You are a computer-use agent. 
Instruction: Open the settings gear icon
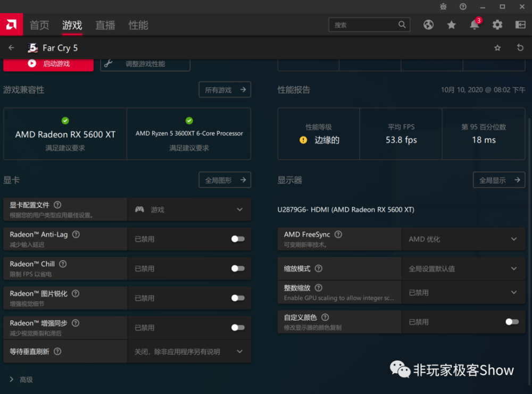coord(497,25)
